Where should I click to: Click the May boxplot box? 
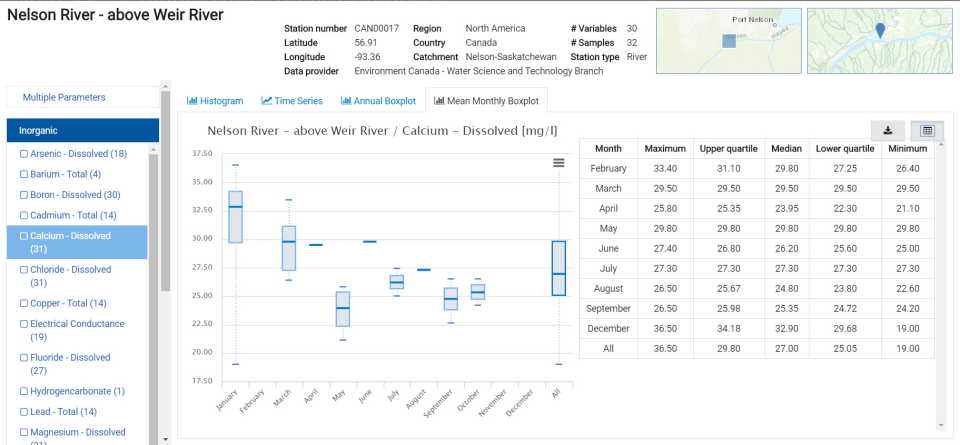(342, 309)
